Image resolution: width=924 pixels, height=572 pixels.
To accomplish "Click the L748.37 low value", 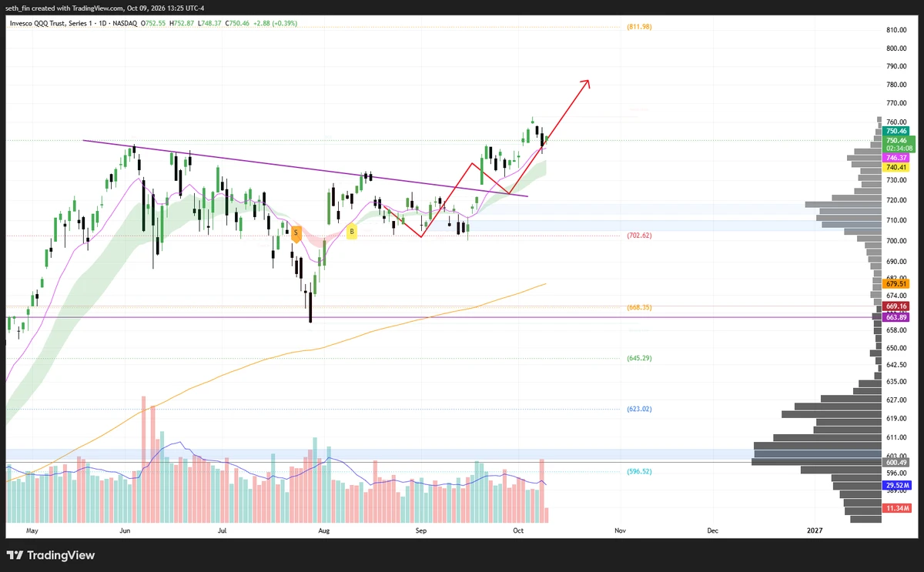I will 211,23.
